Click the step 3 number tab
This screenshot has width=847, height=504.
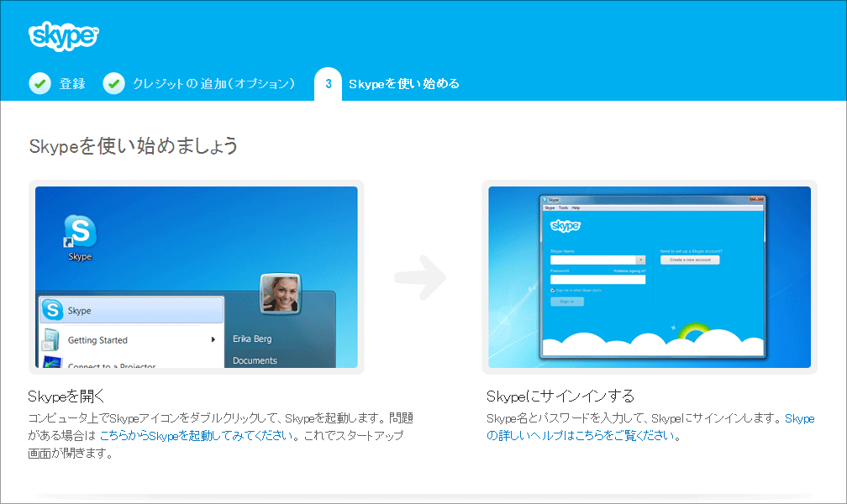[328, 84]
